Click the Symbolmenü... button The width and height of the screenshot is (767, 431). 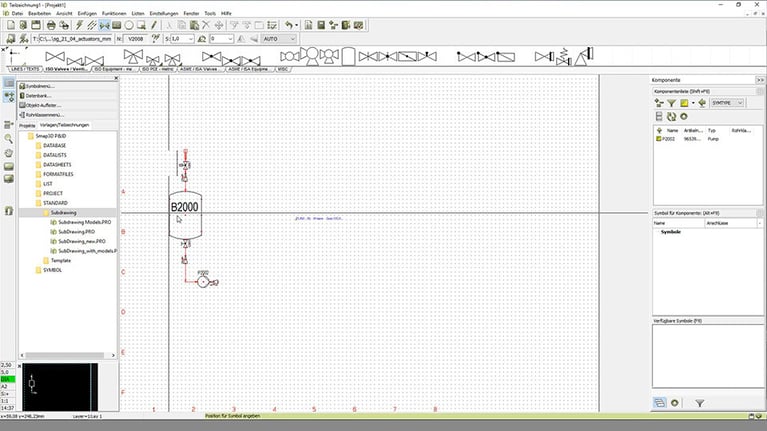coord(68,86)
